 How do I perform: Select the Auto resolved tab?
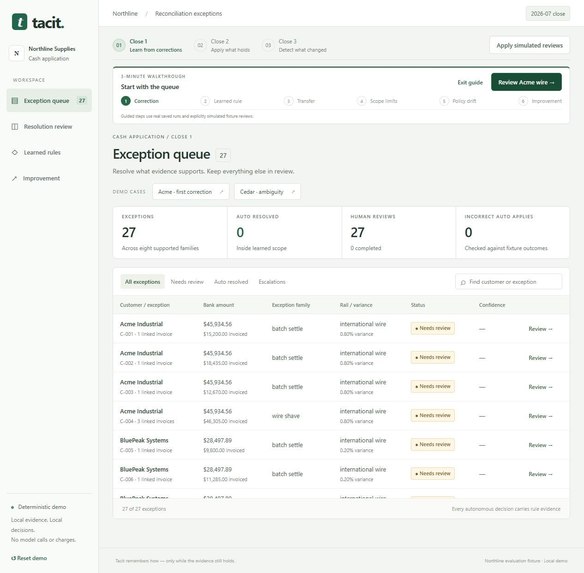point(231,282)
